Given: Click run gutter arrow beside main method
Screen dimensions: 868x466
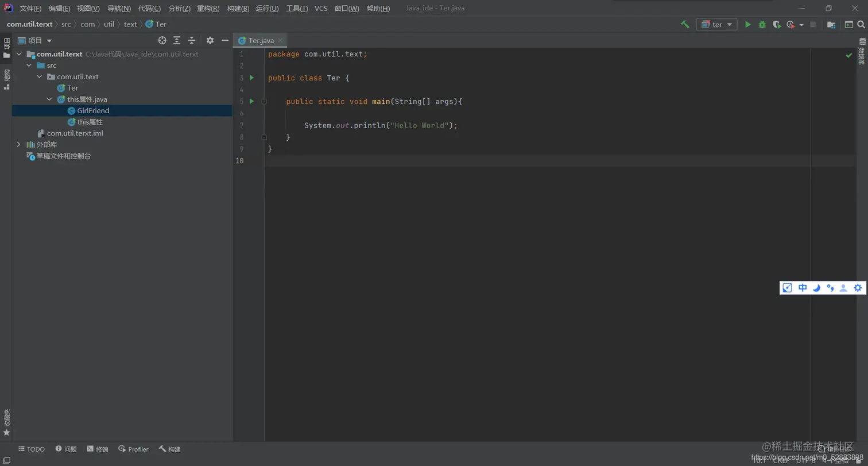Looking at the screenshot, I should 251,101.
